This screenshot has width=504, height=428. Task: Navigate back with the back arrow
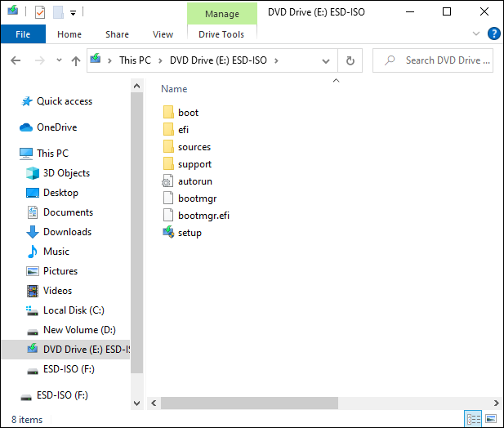tap(16, 60)
